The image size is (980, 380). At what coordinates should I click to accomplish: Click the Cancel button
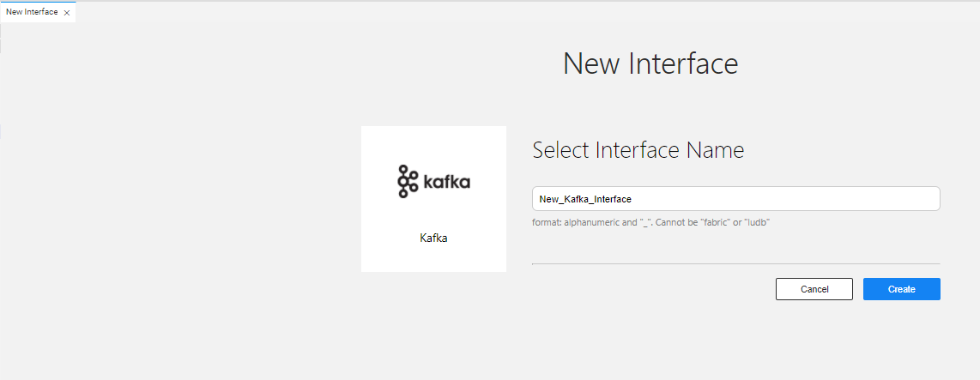pyautogui.click(x=814, y=289)
